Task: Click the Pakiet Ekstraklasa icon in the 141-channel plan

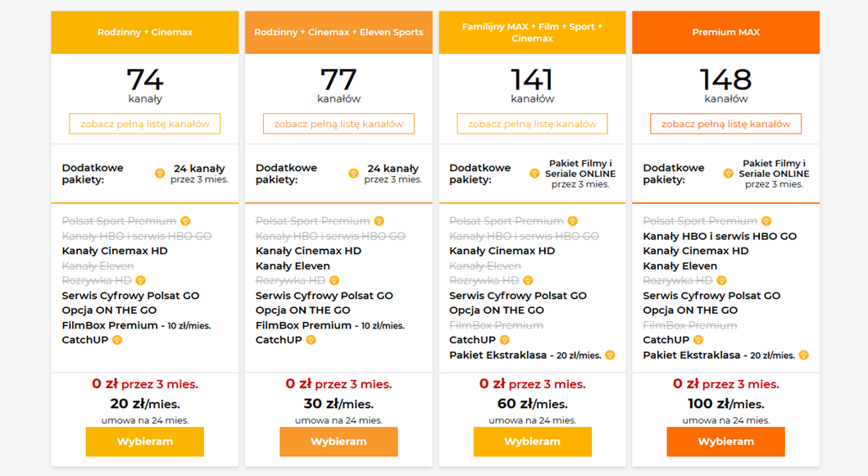Action: 610,355
